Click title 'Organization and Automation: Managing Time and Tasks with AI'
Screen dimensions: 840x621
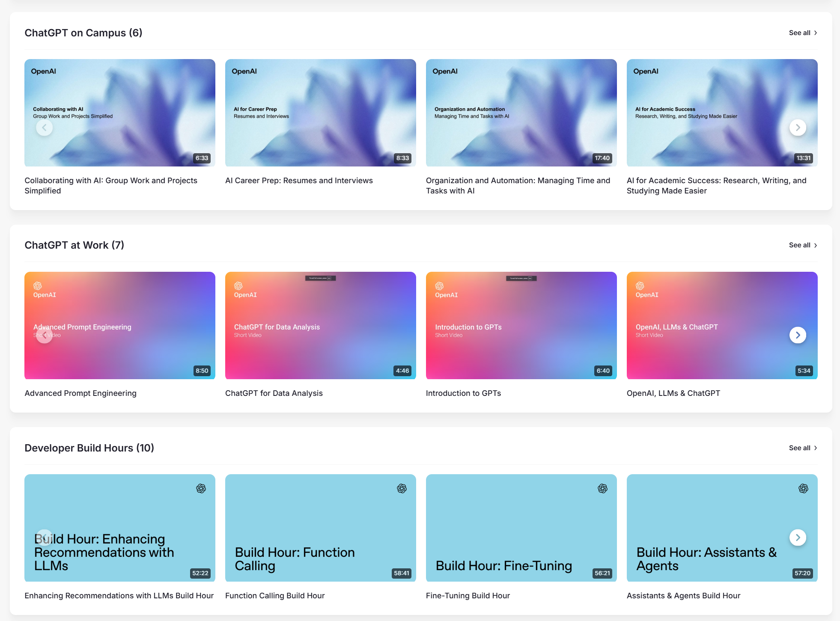518,186
